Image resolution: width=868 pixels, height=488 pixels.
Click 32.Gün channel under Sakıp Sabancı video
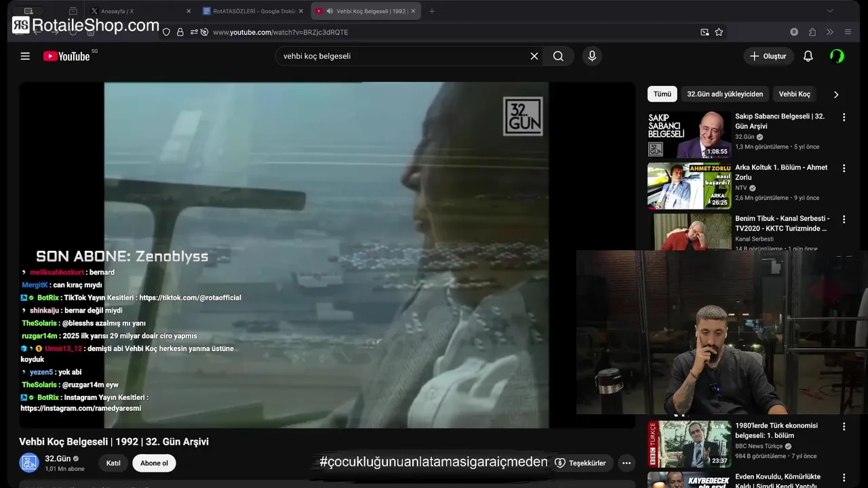point(745,137)
